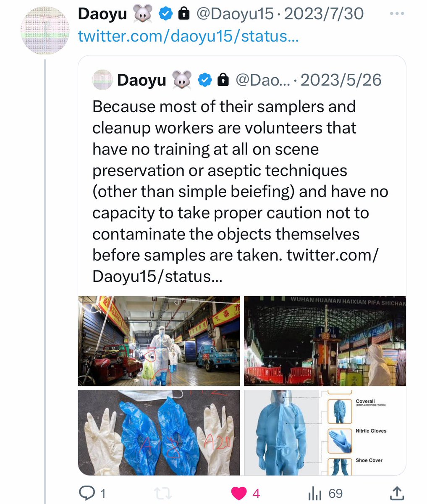Open the market alley workers photo
Image resolution: width=427 pixels, height=504 pixels.
(x=159, y=341)
